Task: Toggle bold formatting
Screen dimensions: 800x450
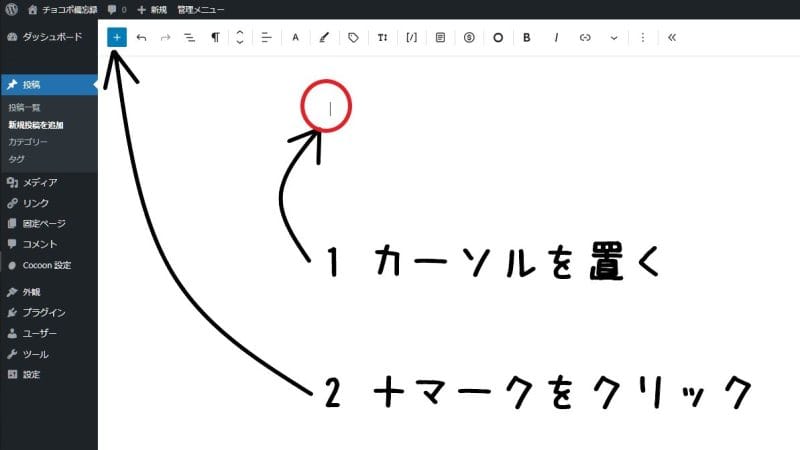Action: pos(527,37)
